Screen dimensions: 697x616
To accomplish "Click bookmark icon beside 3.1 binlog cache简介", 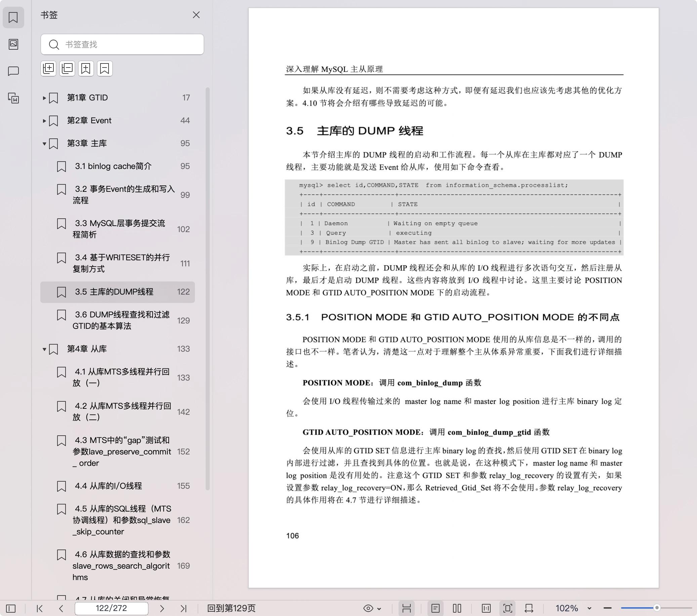I will [x=61, y=166].
